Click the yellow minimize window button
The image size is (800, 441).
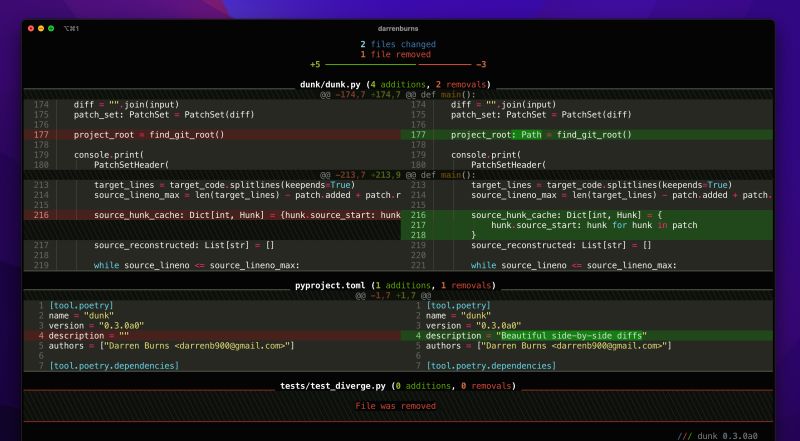click(x=41, y=29)
